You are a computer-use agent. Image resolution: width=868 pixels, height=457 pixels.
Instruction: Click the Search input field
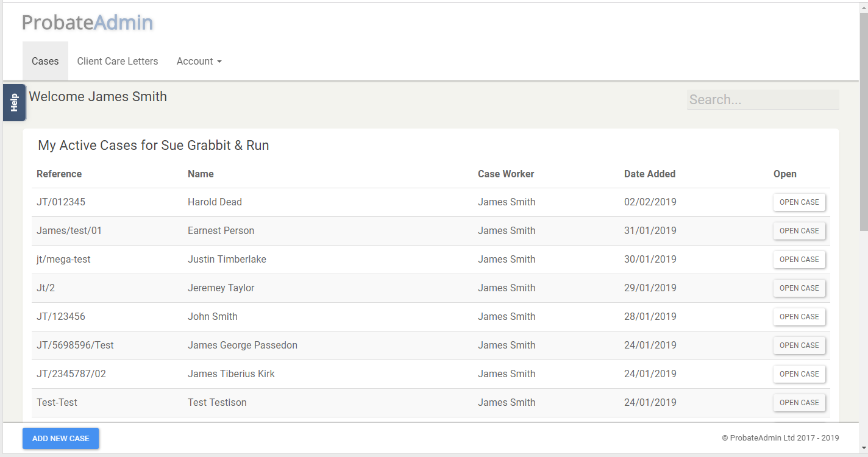pyautogui.click(x=763, y=100)
